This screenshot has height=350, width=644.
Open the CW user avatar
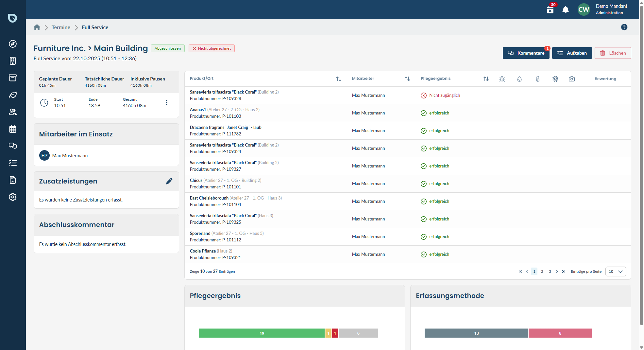click(x=584, y=9)
